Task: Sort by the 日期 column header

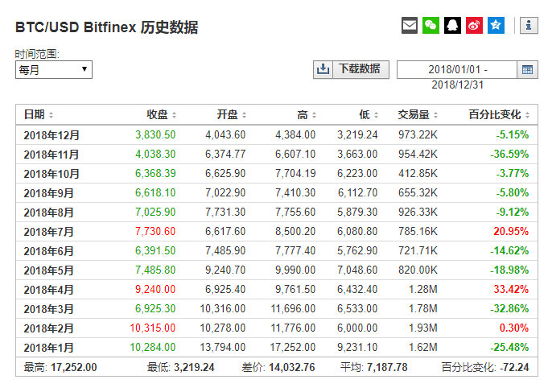Action: pos(39,114)
